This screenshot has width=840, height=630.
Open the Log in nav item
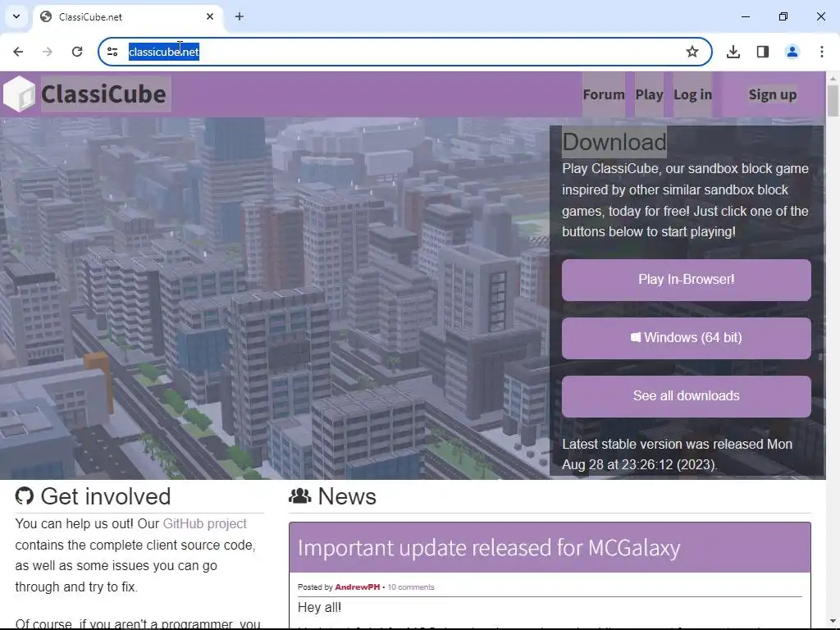coord(692,94)
